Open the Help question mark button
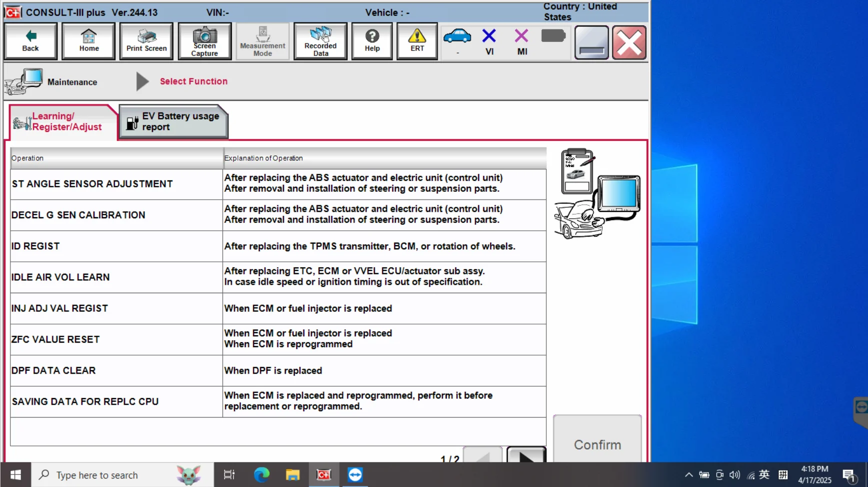868x487 pixels. click(x=372, y=41)
